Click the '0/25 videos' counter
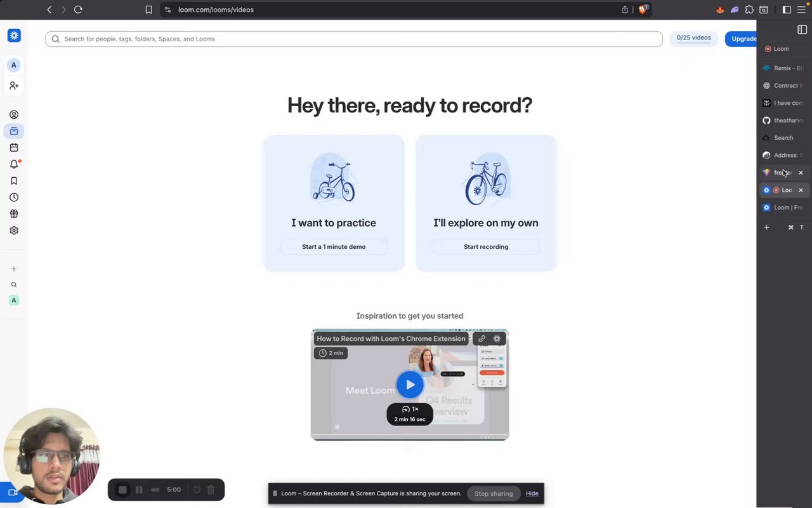This screenshot has width=812, height=508. pos(694,38)
